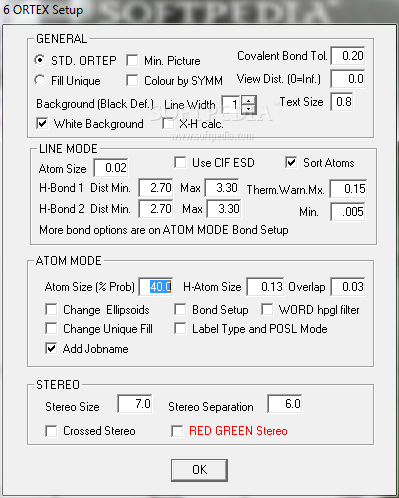399x498 pixels.
Task: Enable the WORD hpgl filter checkbox
Action: pyautogui.click(x=267, y=309)
